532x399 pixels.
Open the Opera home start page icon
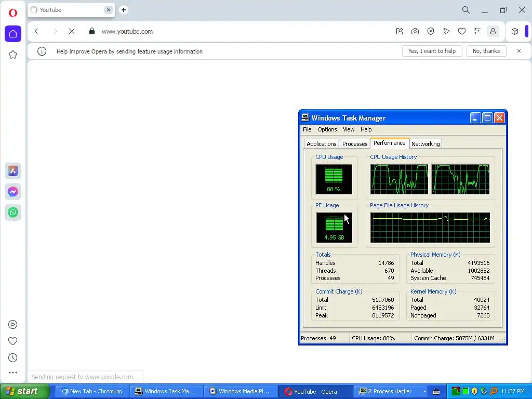click(x=13, y=34)
